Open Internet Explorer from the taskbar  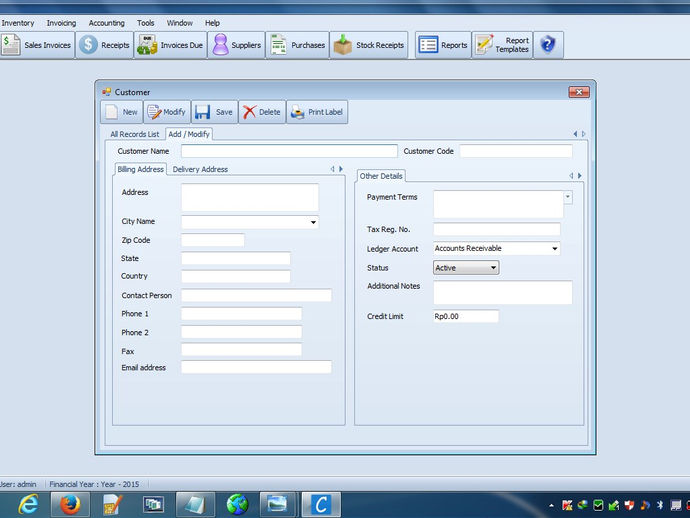click(x=28, y=504)
